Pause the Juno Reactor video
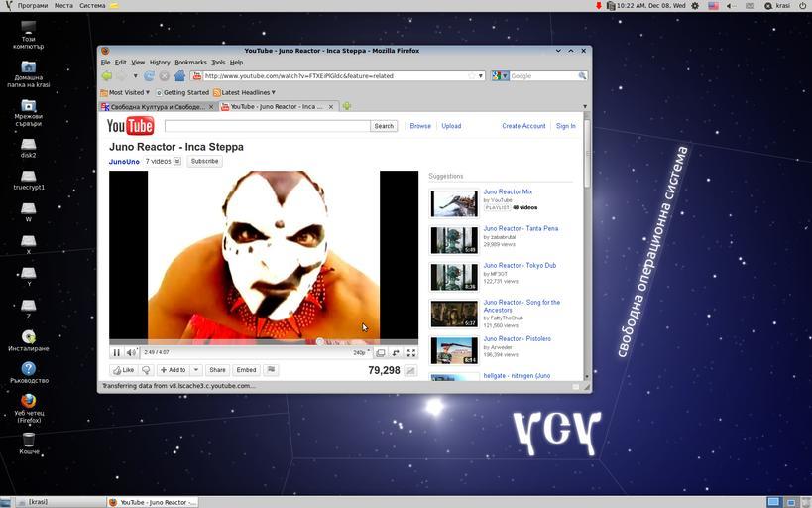The height and width of the screenshot is (508, 812). click(x=116, y=352)
